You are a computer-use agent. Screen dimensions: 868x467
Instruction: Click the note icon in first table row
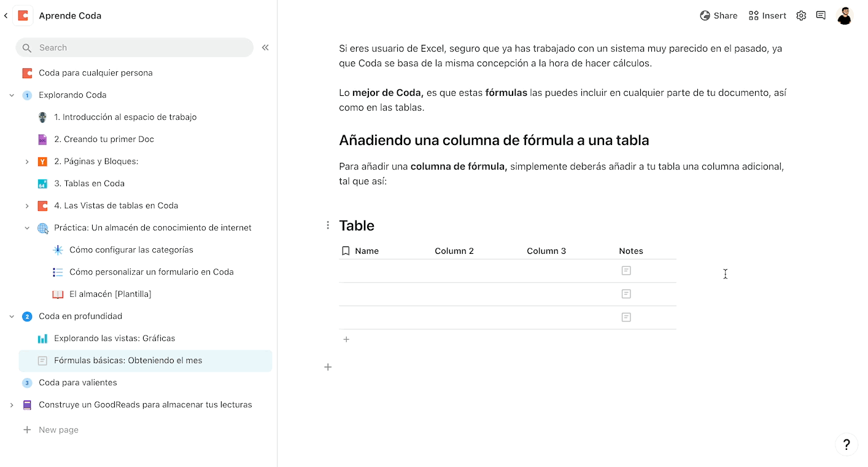point(626,270)
